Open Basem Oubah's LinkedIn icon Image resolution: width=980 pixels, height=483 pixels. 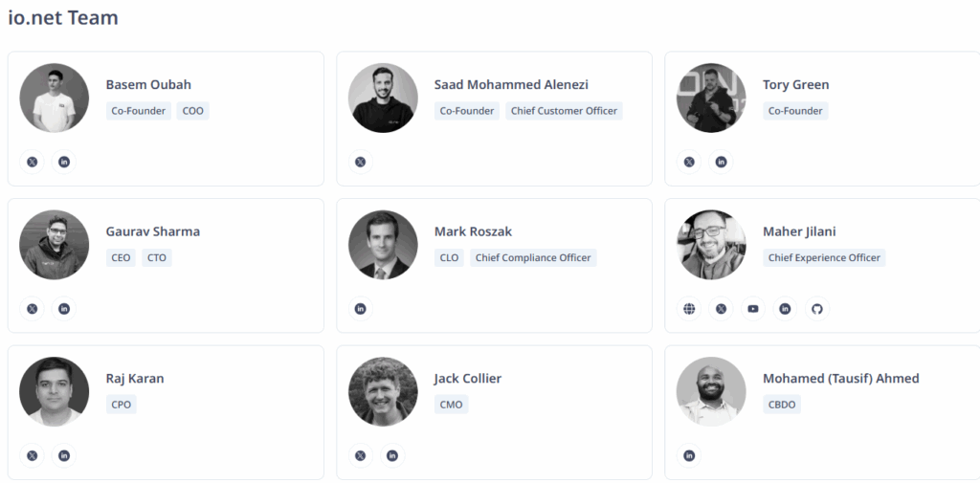point(64,162)
